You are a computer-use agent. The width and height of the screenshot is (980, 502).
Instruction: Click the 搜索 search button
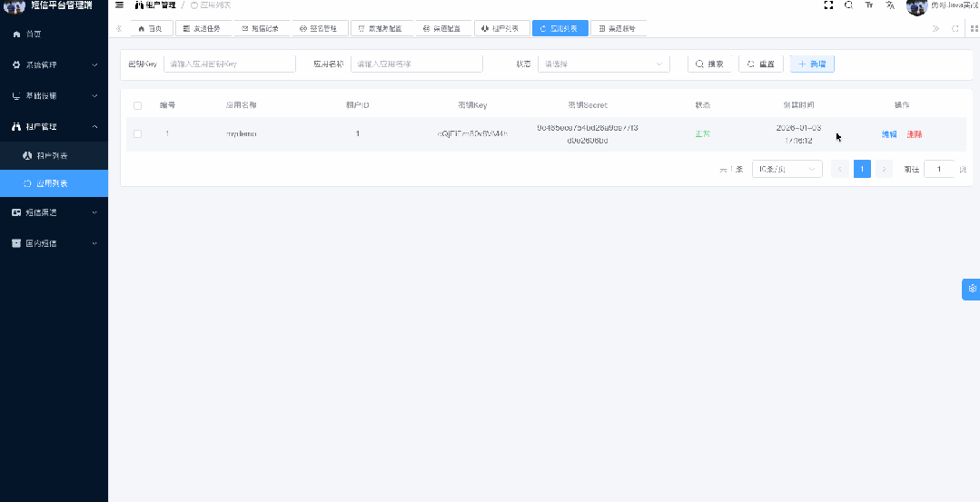point(710,64)
